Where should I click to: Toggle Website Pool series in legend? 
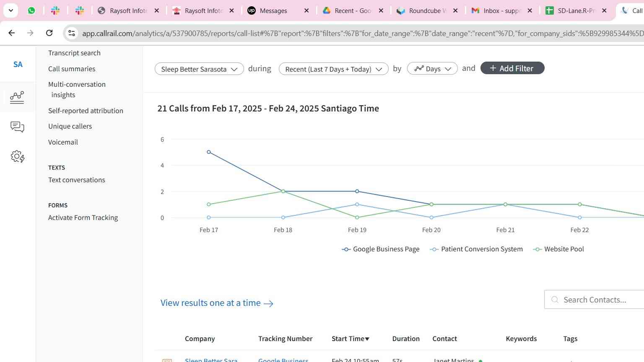click(558, 249)
